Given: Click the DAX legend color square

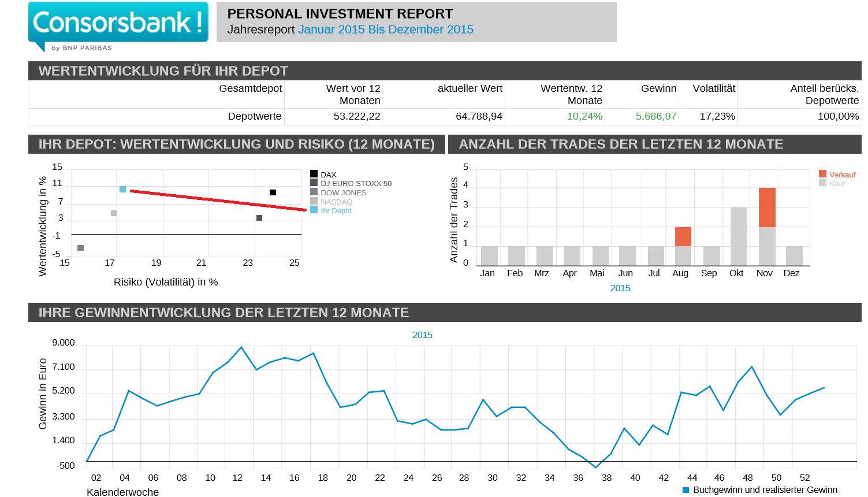Looking at the screenshot, I should pos(314,174).
